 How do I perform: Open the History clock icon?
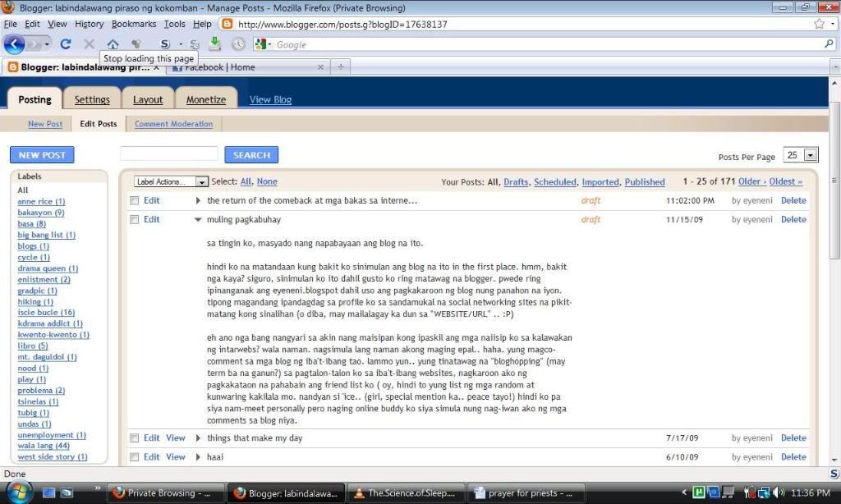(238, 44)
